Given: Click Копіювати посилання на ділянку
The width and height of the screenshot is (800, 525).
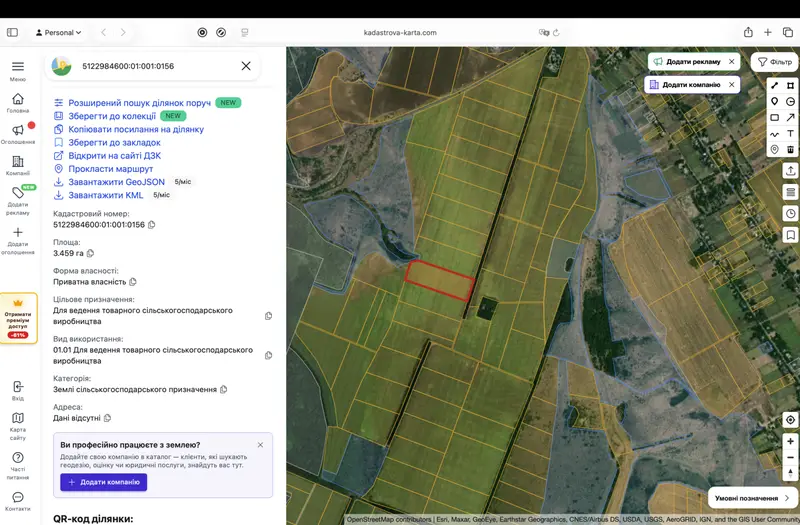Looking at the screenshot, I should [136, 130].
